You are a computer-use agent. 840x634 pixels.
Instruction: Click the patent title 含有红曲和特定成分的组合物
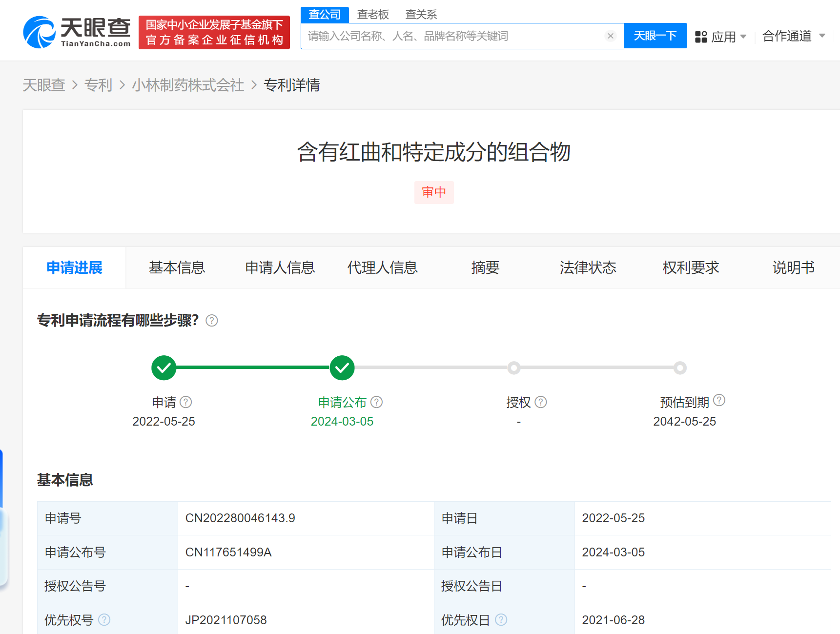click(434, 152)
